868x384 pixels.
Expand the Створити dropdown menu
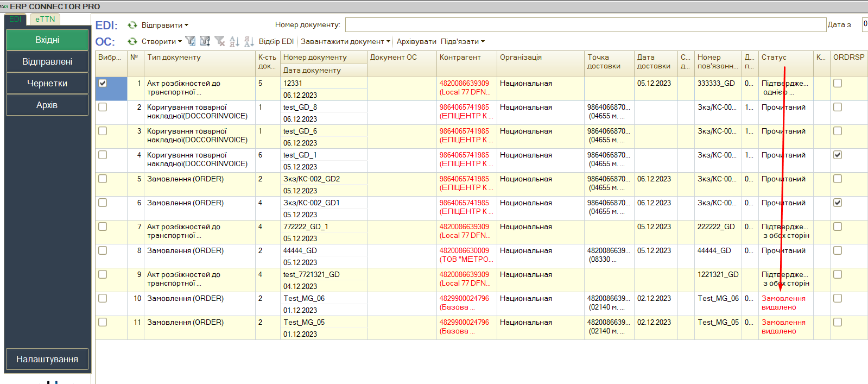(162, 41)
